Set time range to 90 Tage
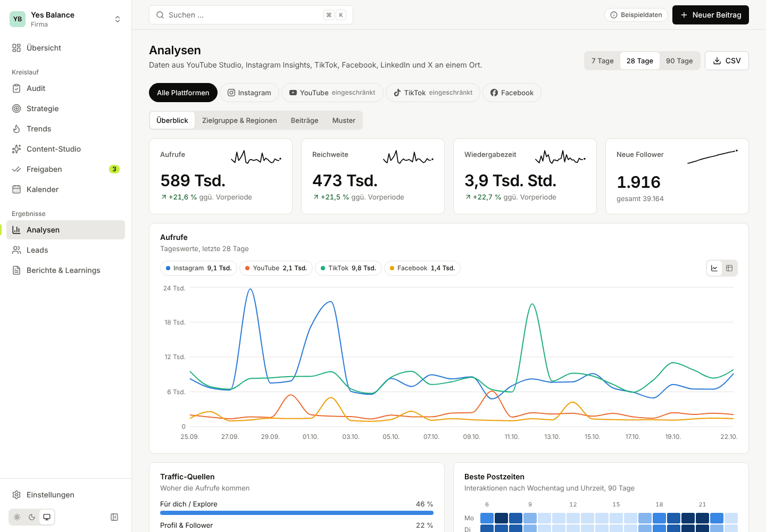The height and width of the screenshot is (532, 766). point(679,61)
